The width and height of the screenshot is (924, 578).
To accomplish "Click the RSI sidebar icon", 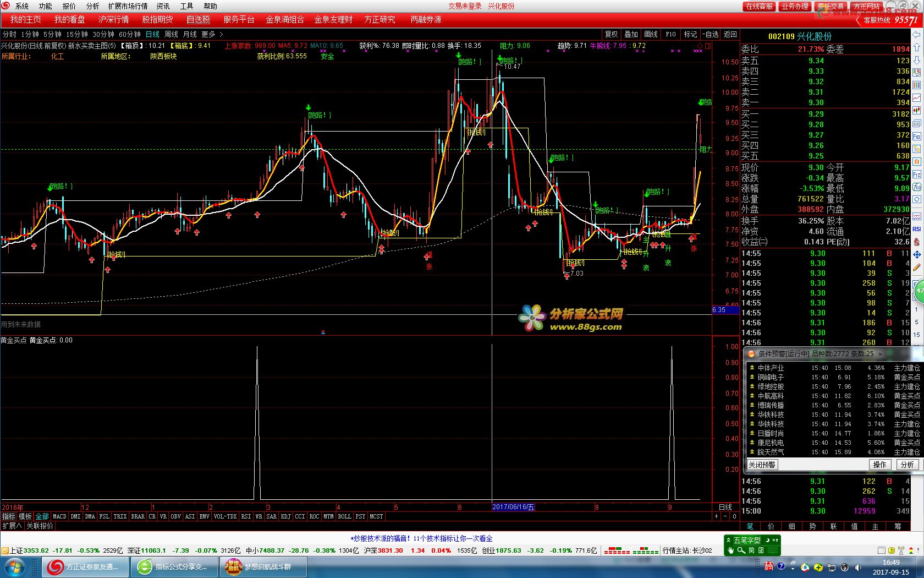I will tap(917, 228).
